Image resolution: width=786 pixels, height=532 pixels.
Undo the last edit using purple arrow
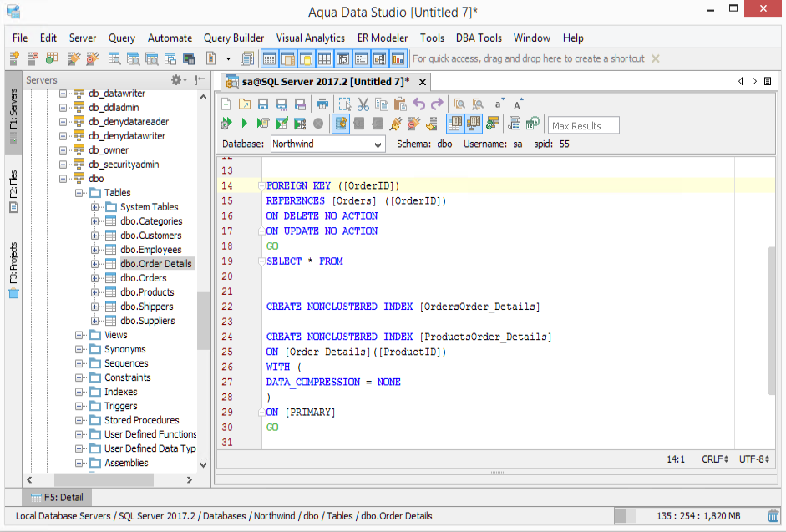click(x=418, y=104)
